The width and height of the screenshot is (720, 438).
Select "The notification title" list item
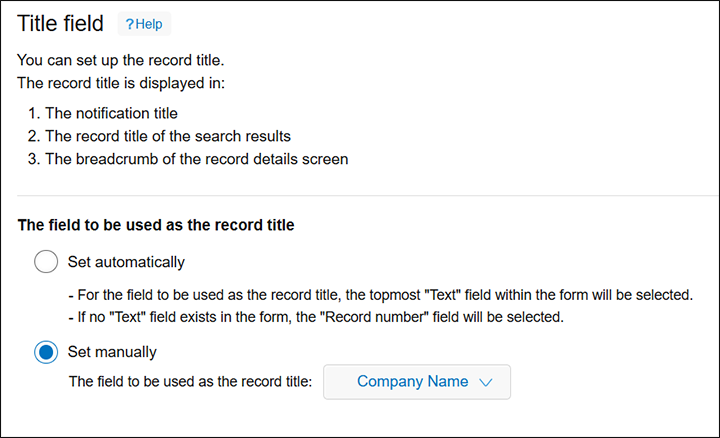tap(117, 113)
